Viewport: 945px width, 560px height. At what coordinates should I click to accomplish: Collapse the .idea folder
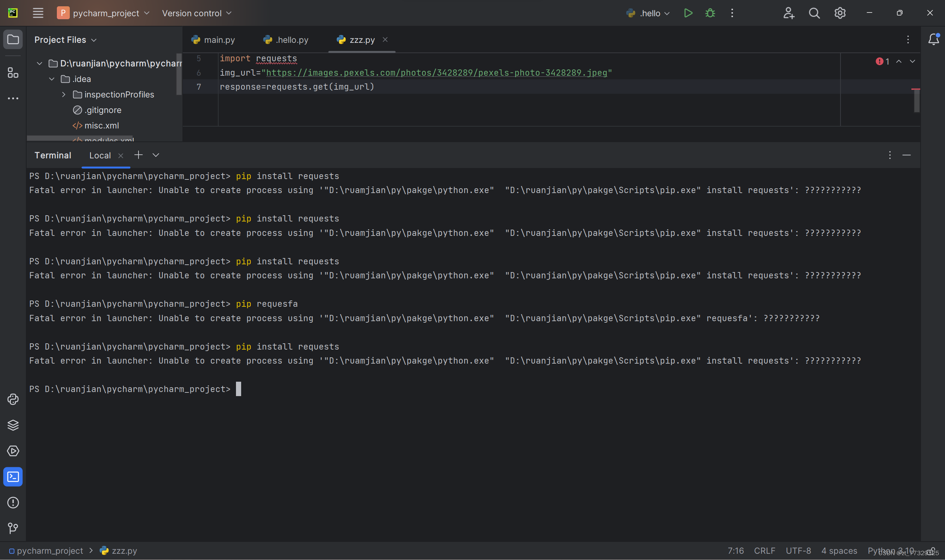(x=52, y=79)
